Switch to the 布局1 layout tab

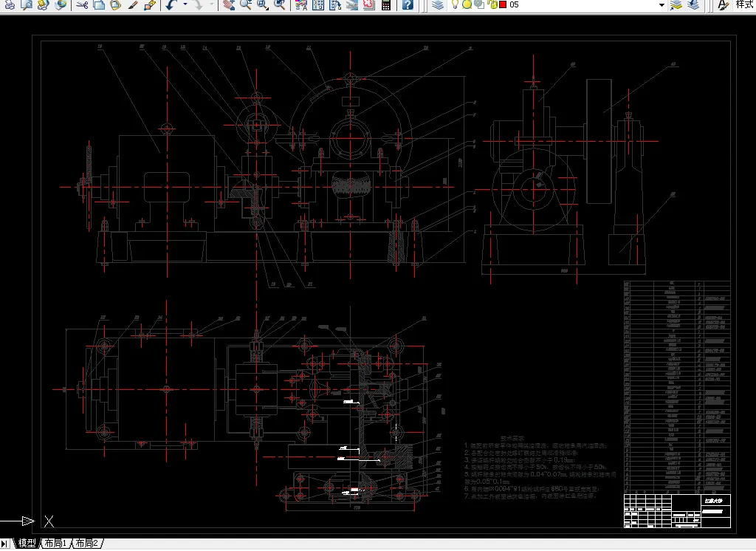click(55, 544)
